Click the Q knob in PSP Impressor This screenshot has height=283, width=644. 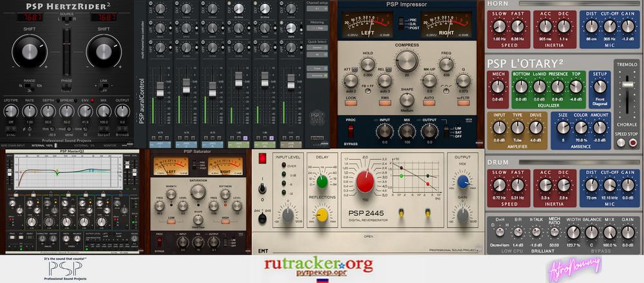point(463,81)
